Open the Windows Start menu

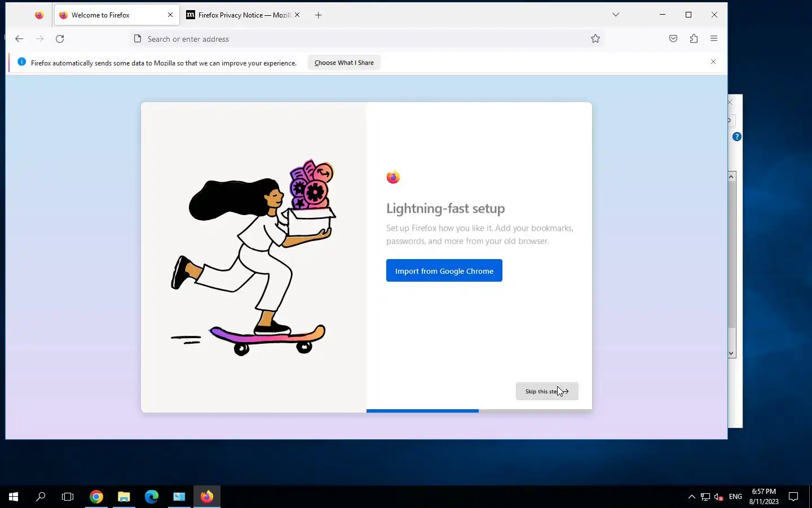14,497
